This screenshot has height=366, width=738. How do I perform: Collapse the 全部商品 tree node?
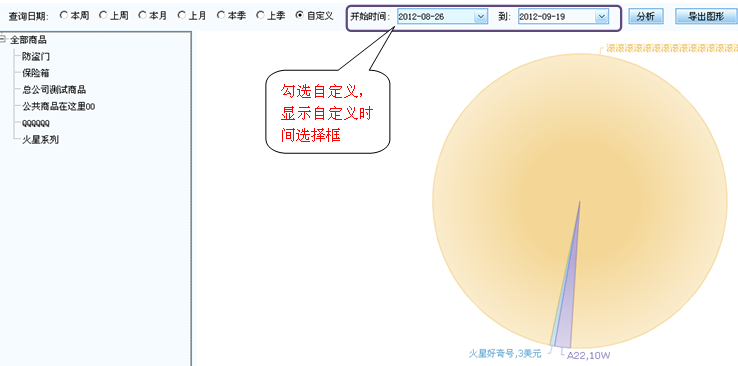tap(3, 40)
